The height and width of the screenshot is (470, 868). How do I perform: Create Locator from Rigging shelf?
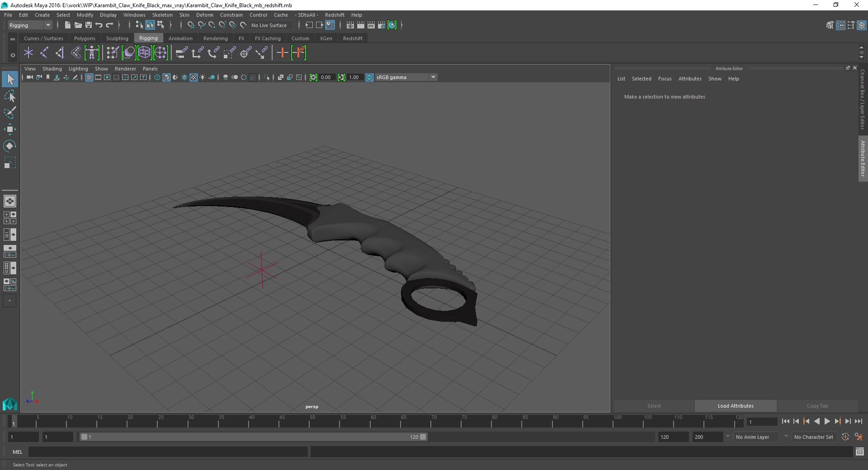(x=28, y=53)
